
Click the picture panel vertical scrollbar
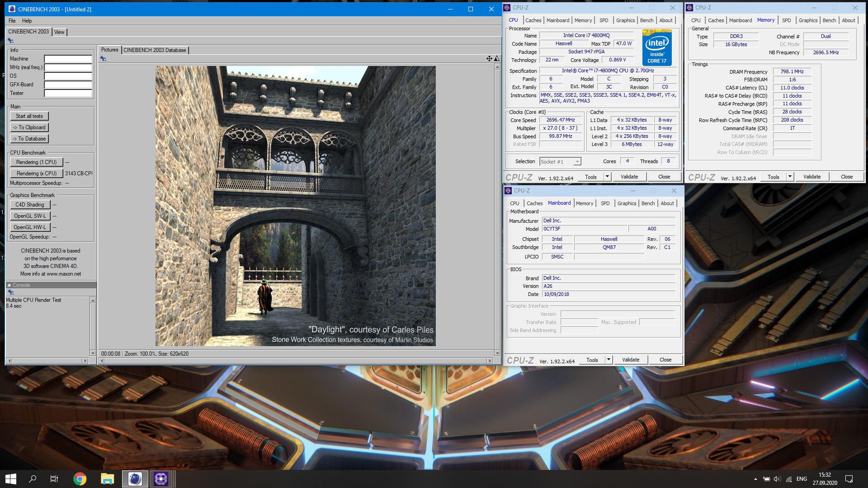click(497, 210)
